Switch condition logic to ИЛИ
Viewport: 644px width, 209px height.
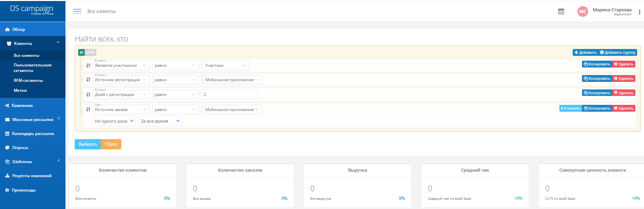[90, 52]
